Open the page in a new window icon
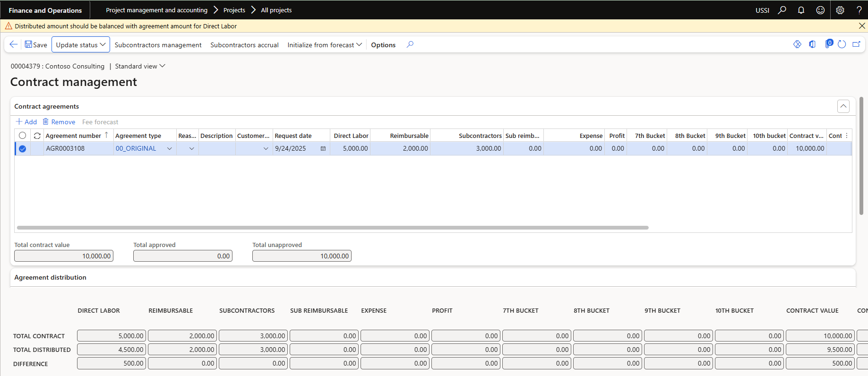Viewport: 868px width, 376px height. pyautogui.click(x=856, y=44)
